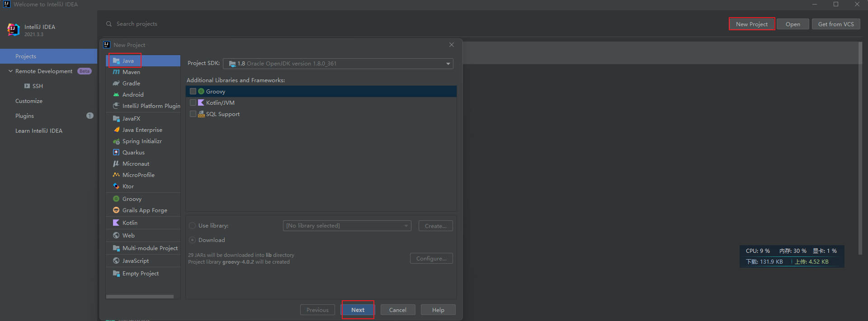Screen dimensions: 868x321
Task: Click the Ktor icon
Action: pos(116,186)
